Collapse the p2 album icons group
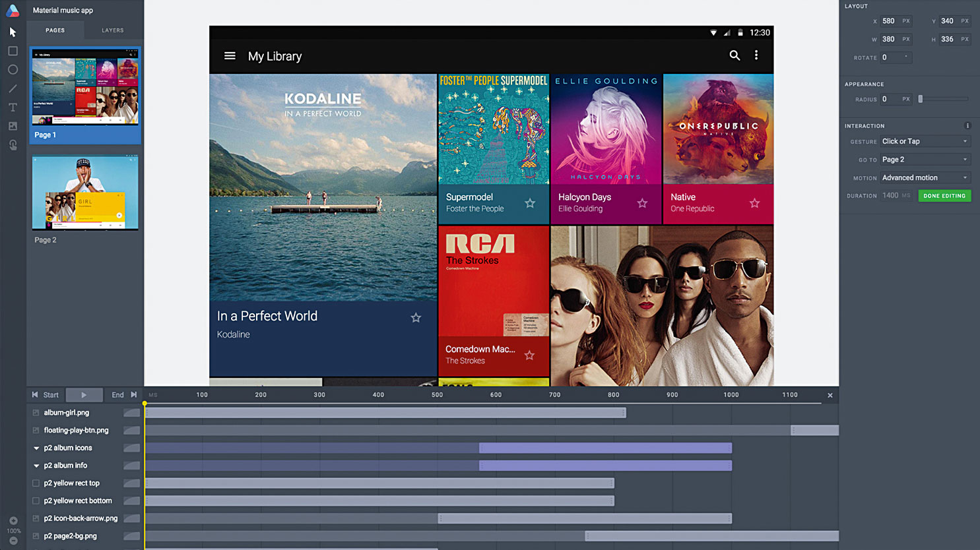 coord(37,447)
